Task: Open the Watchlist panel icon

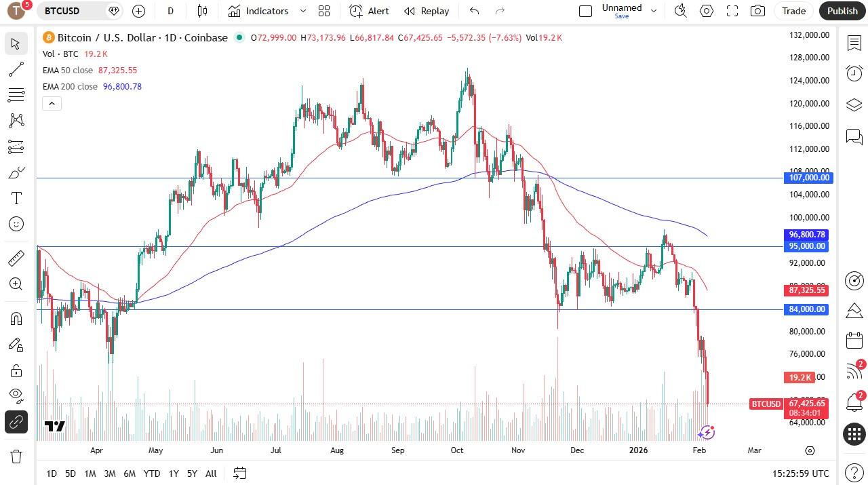Action: coord(854,43)
